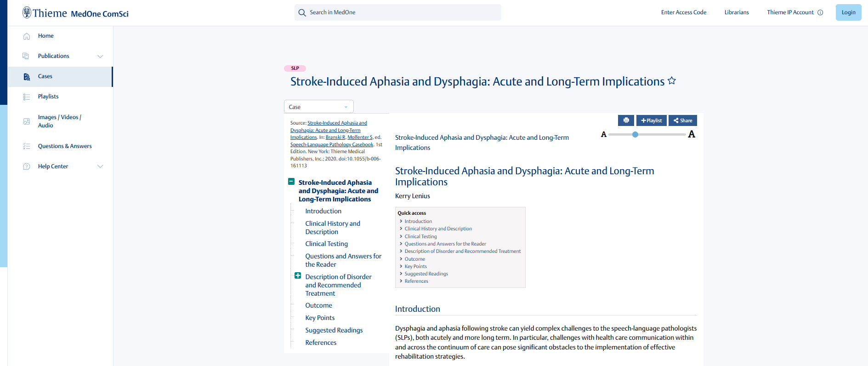This screenshot has height=366, width=868.
Task: Expand Description of Disorder tree node
Action: tap(298, 276)
